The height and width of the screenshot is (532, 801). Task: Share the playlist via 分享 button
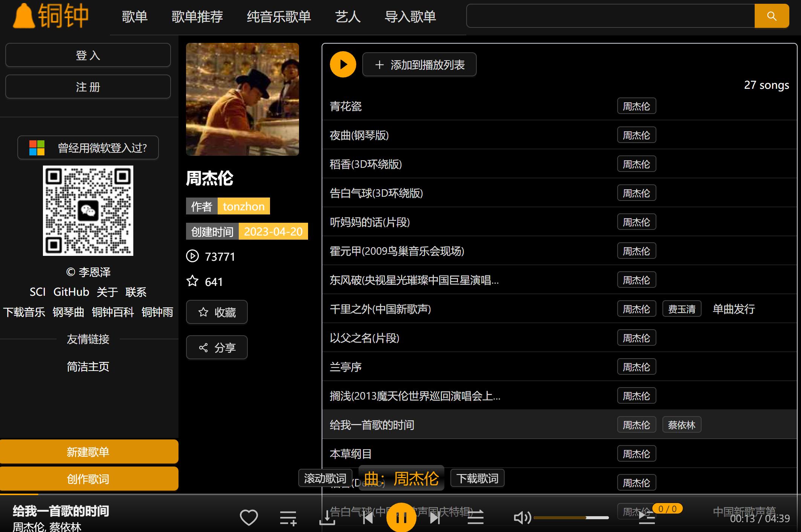point(217,347)
